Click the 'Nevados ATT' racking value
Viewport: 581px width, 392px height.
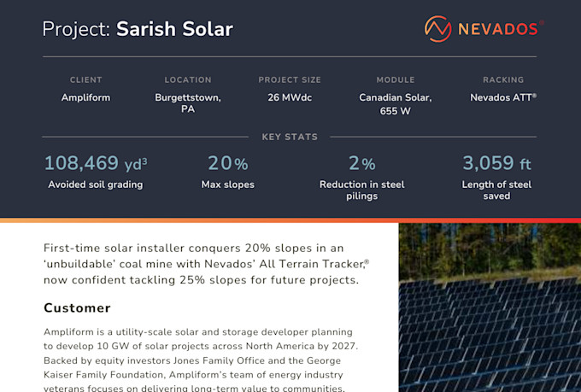pyautogui.click(x=503, y=97)
